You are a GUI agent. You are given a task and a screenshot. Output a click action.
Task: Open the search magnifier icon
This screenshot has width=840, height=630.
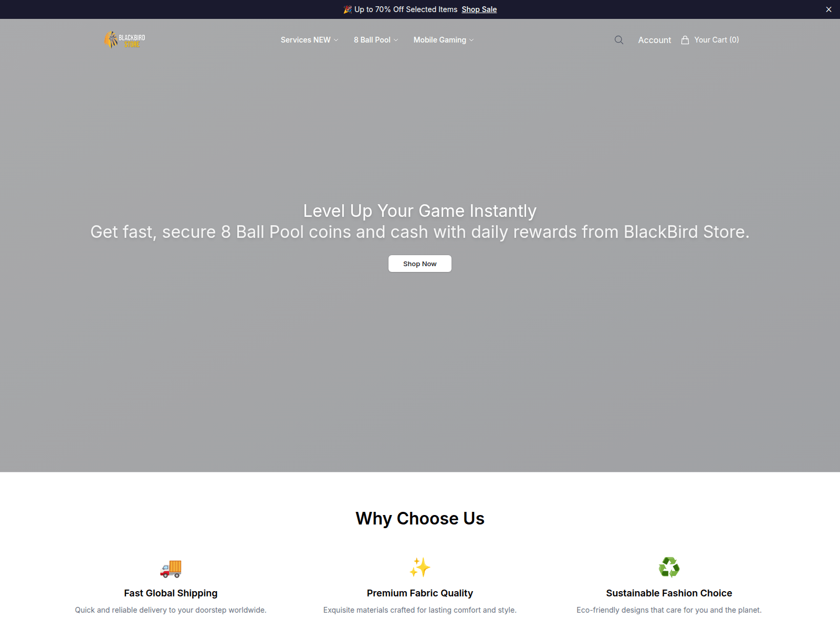tap(619, 40)
